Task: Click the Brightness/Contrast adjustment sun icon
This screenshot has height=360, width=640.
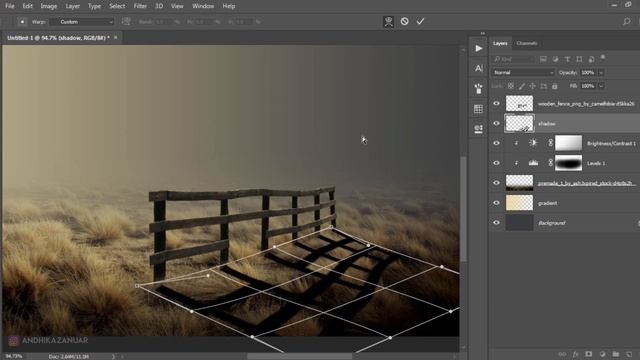Action: coord(533,143)
